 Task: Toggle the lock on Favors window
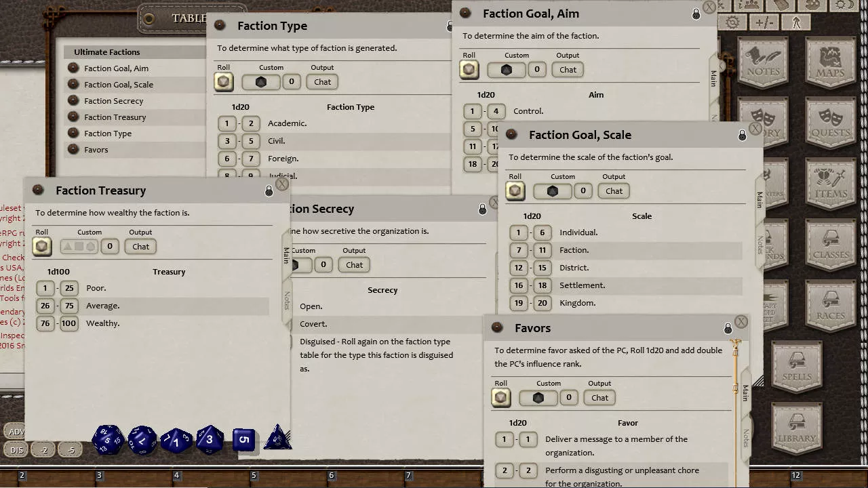(728, 329)
